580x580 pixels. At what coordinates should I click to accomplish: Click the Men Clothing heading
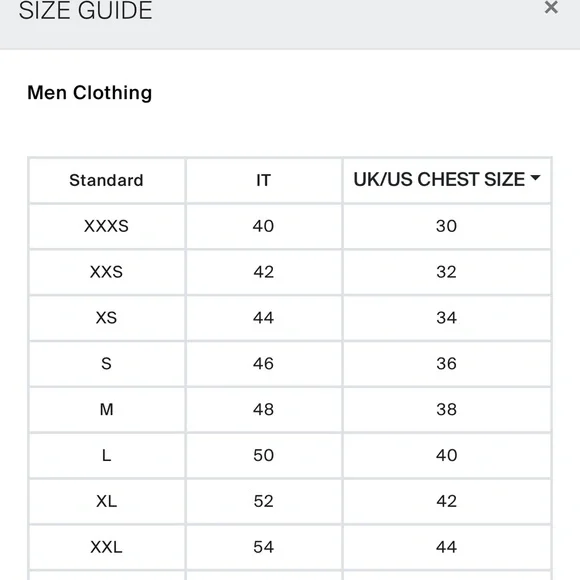click(x=90, y=93)
